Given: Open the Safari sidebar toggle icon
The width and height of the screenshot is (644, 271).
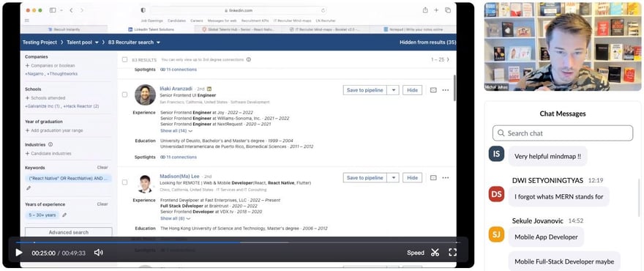Looking at the screenshot, I should (53, 10).
